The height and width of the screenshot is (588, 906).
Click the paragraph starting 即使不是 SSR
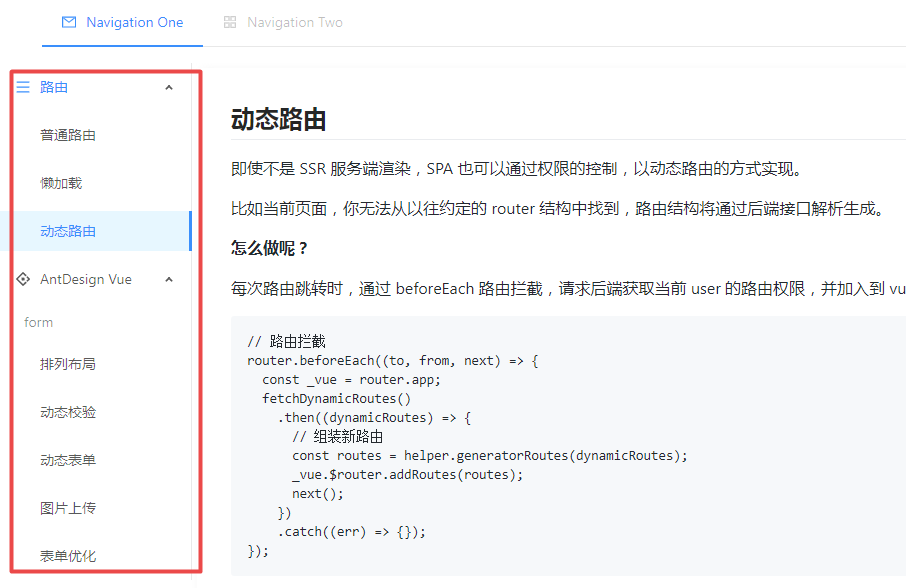tap(516, 169)
